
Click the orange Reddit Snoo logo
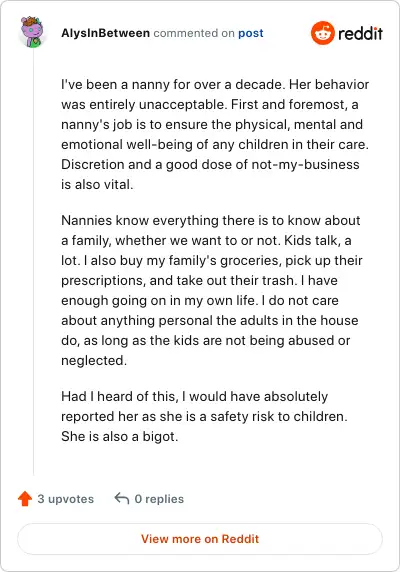point(323,33)
